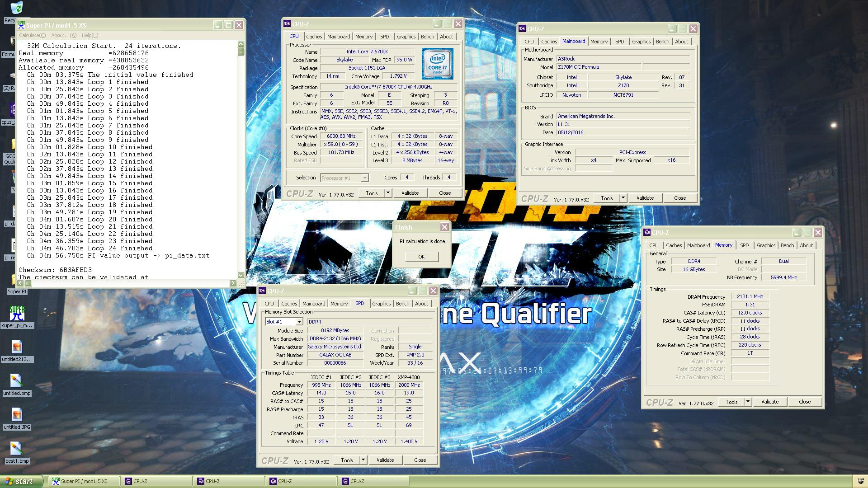Click Close button in the SPD window
The width and height of the screenshot is (868, 488).
click(420, 460)
